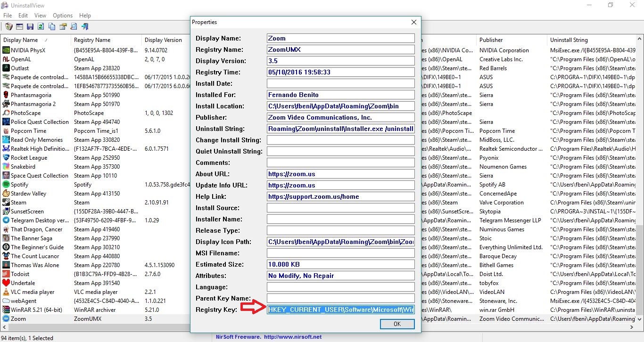Image resolution: width=644 pixels, height=342 pixels.
Task: Click the Uninstall Selected Software toolbar icon
Action: (8, 27)
